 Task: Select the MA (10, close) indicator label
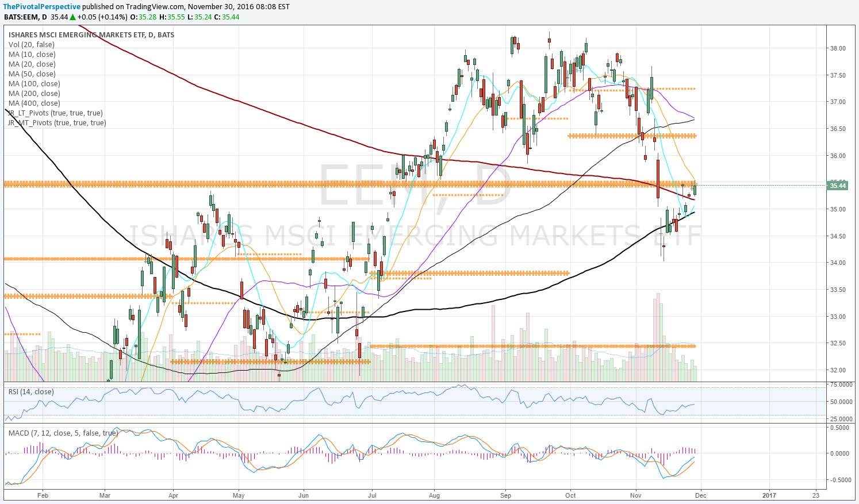pyautogui.click(x=32, y=55)
